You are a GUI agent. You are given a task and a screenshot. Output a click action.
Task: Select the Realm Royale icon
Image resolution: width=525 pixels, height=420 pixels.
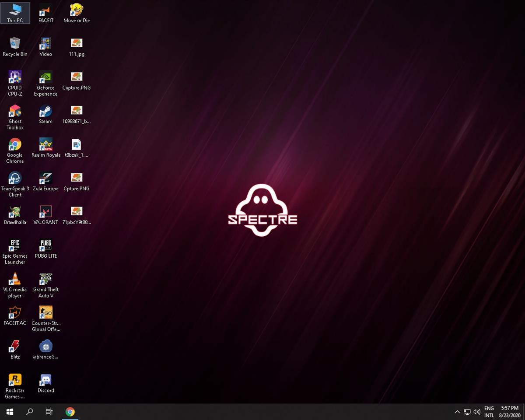pos(46,147)
